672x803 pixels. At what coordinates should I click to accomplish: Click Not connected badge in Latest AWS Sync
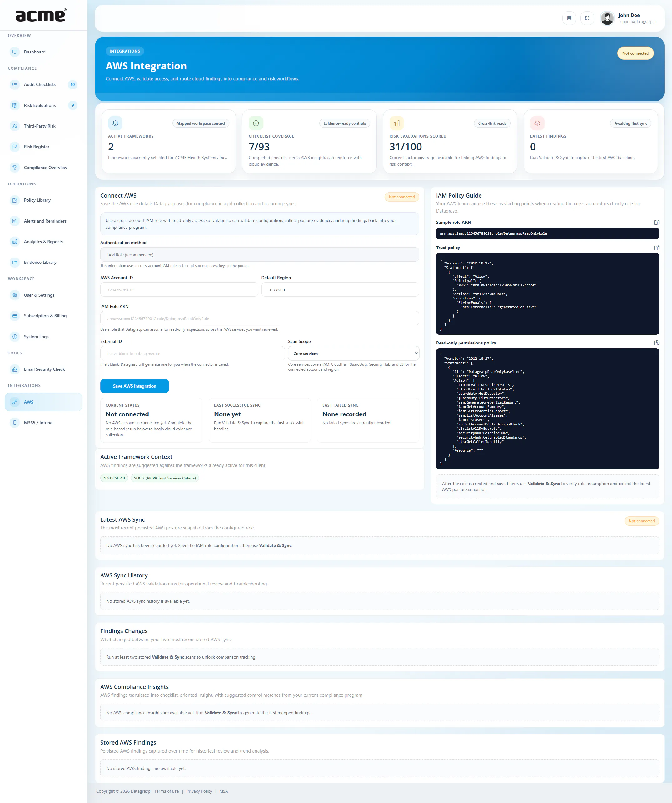pyautogui.click(x=641, y=521)
